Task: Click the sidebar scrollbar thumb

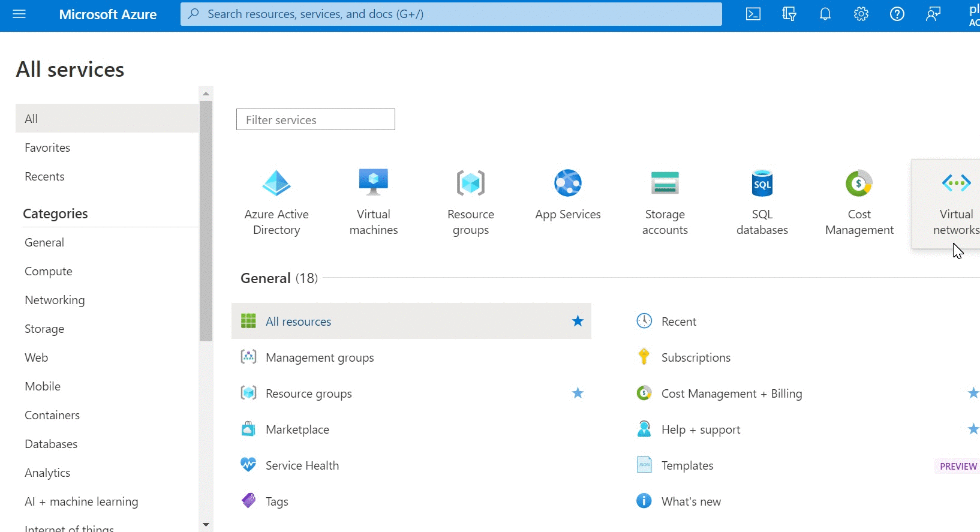Action: pos(206,221)
